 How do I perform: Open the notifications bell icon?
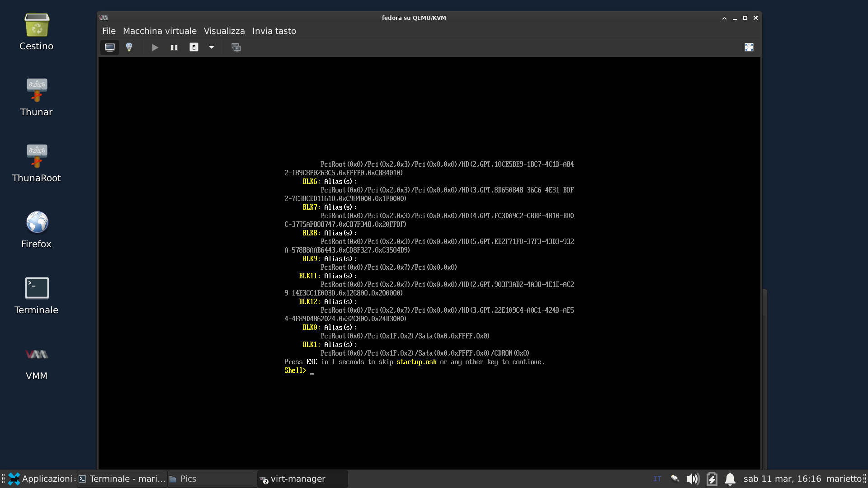tap(730, 479)
